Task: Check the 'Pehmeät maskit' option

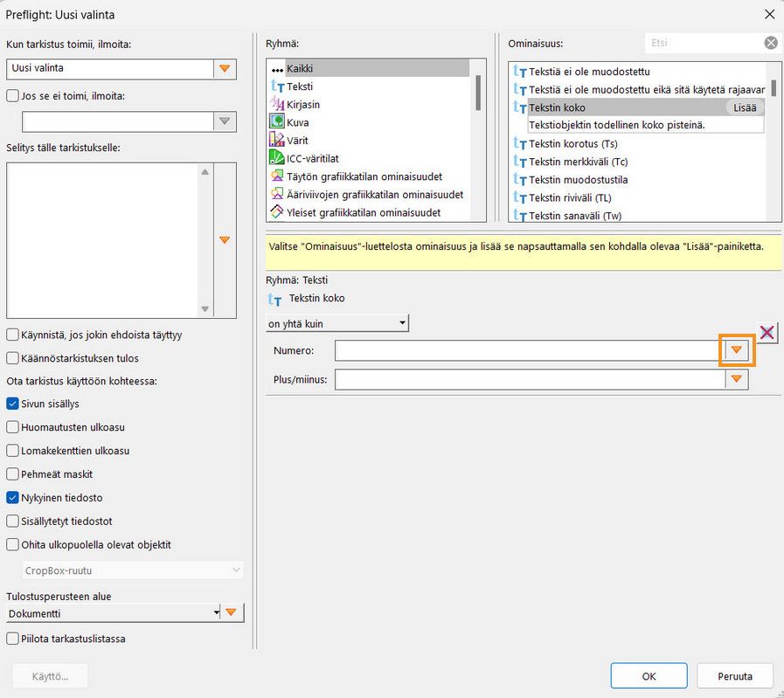Action: coord(12,474)
